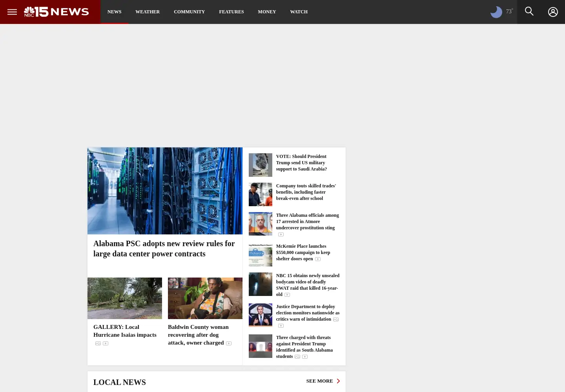Expand Local News with red chevron arrow
Screen dimensions: 565x392
[338, 381]
